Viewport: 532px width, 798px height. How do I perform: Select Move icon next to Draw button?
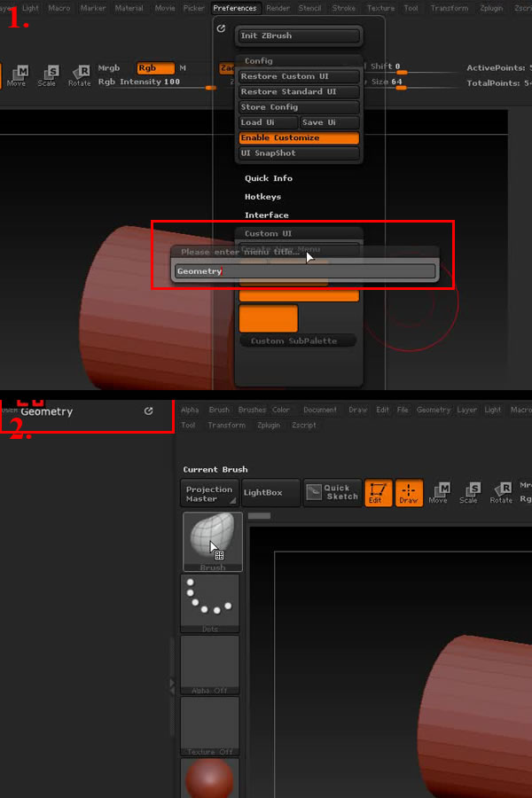438,493
